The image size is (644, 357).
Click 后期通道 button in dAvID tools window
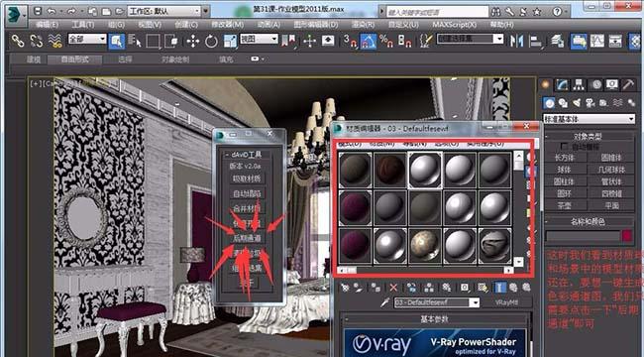(248, 238)
